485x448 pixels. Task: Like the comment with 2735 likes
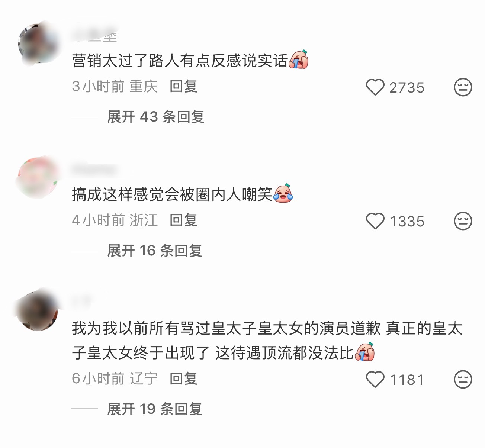click(375, 87)
